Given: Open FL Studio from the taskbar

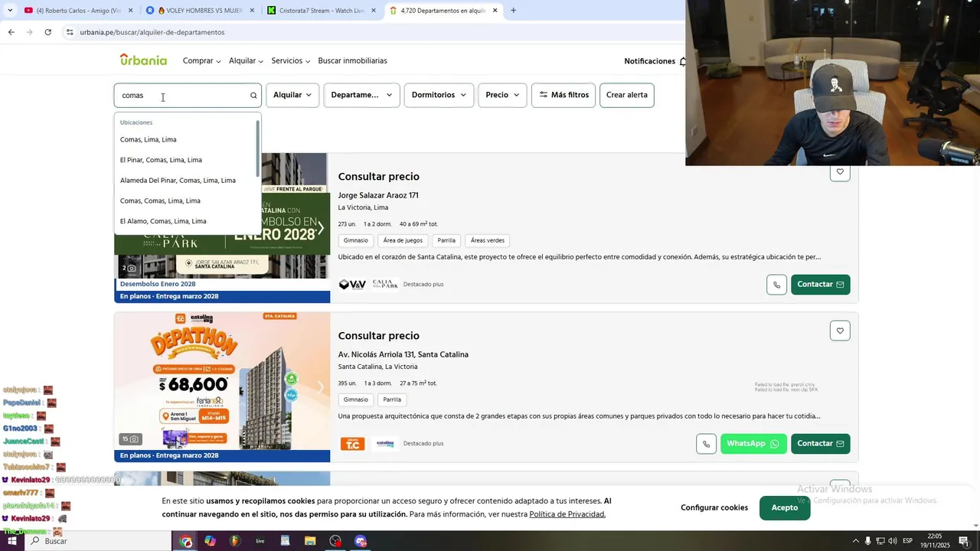Looking at the screenshot, I should point(235,541).
